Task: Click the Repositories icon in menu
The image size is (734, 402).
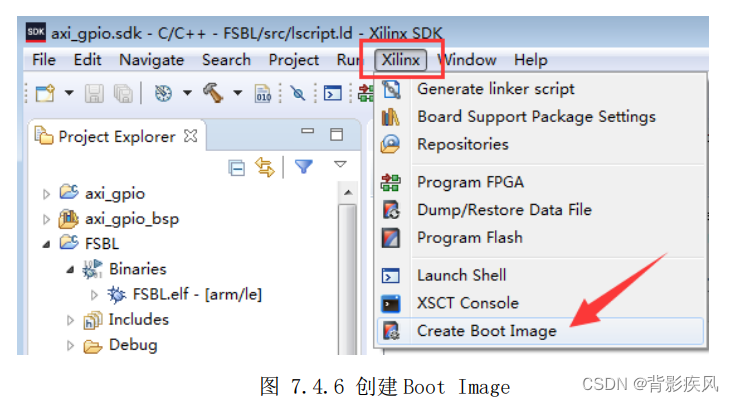Action: [x=390, y=144]
